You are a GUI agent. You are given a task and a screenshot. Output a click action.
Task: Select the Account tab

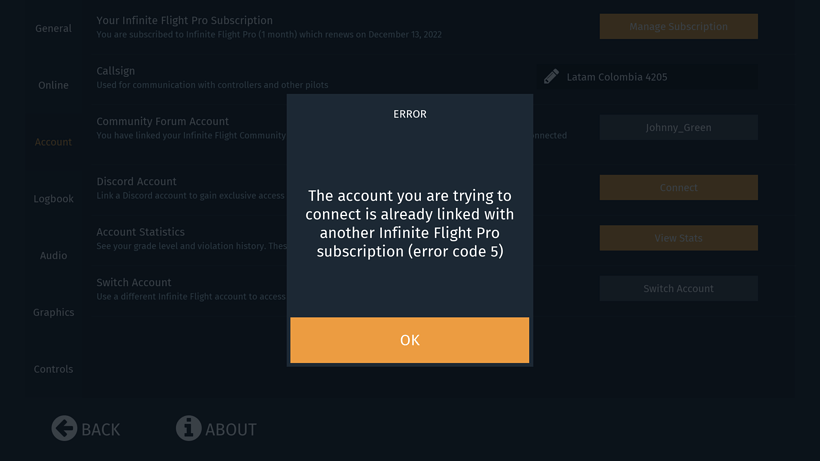pos(53,142)
